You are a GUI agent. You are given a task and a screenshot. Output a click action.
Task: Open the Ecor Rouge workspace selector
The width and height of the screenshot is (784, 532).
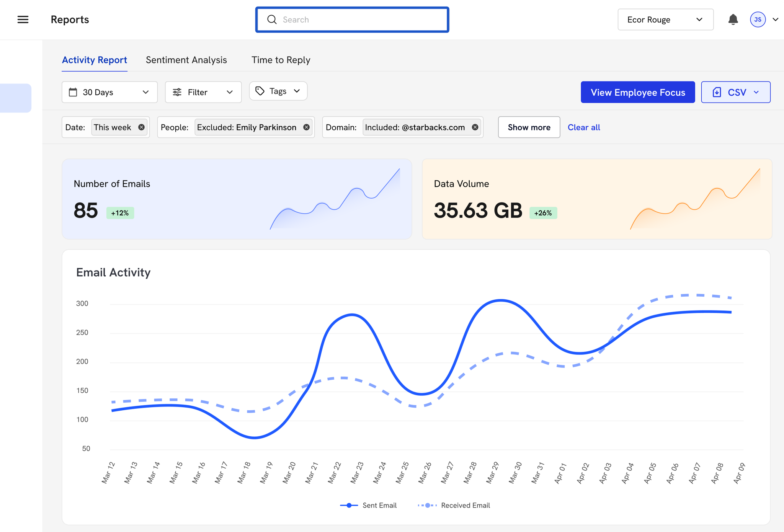pos(665,20)
